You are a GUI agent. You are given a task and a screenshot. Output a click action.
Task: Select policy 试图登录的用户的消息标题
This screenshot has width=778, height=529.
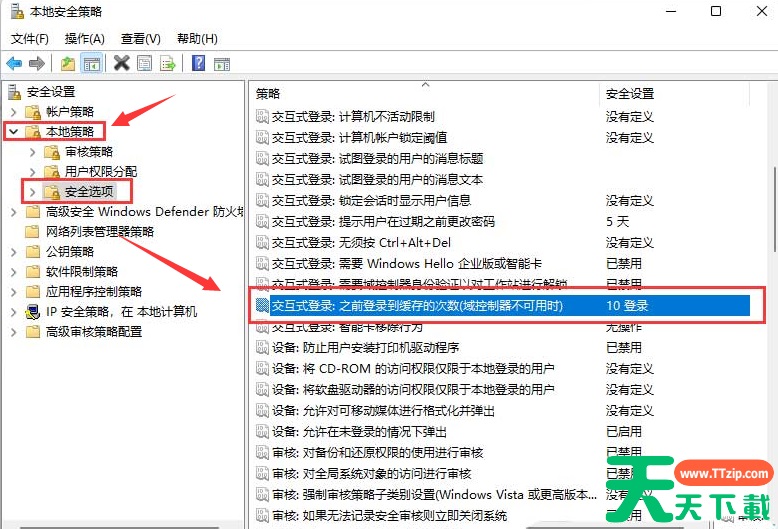[x=377, y=159]
